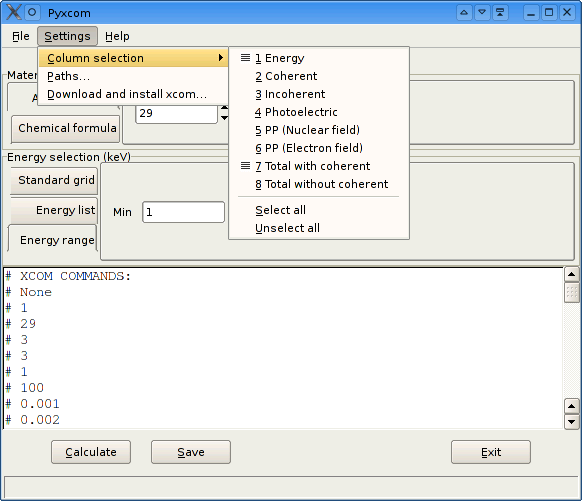Switch to the Standard grid tab
Viewport: 582px width, 501px height.
point(54,180)
